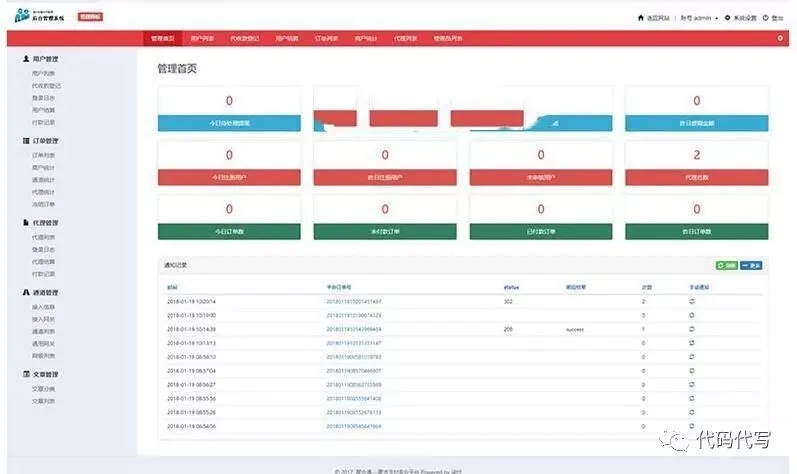Click the 代理总数 red card label
797x474 pixels.
pyautogui.click(x=697, y=177)
